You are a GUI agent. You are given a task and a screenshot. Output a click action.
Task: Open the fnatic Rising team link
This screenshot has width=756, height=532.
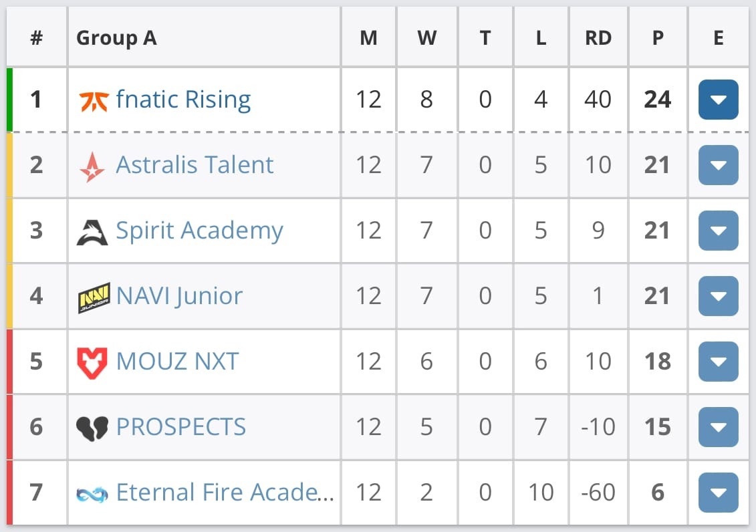[x=183, y=100]
